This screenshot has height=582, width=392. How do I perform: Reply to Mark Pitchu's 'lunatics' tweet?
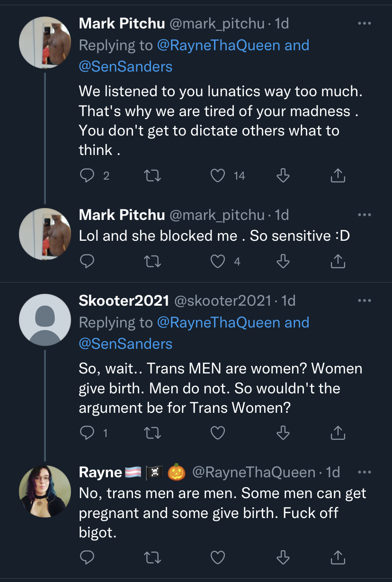point(87,176)
